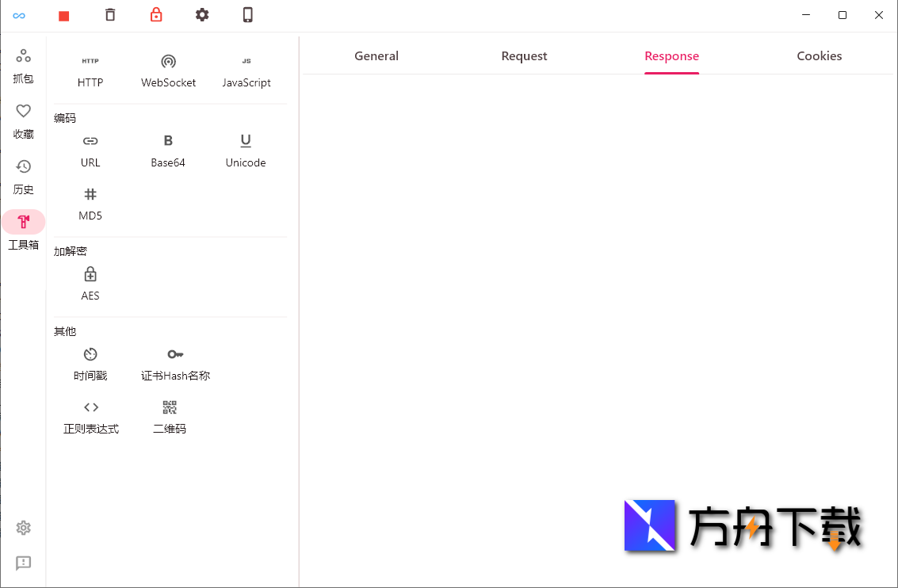Open the 正则表达式 regex tool
Viewport: 898px width, 588px height.
[90, 417]
